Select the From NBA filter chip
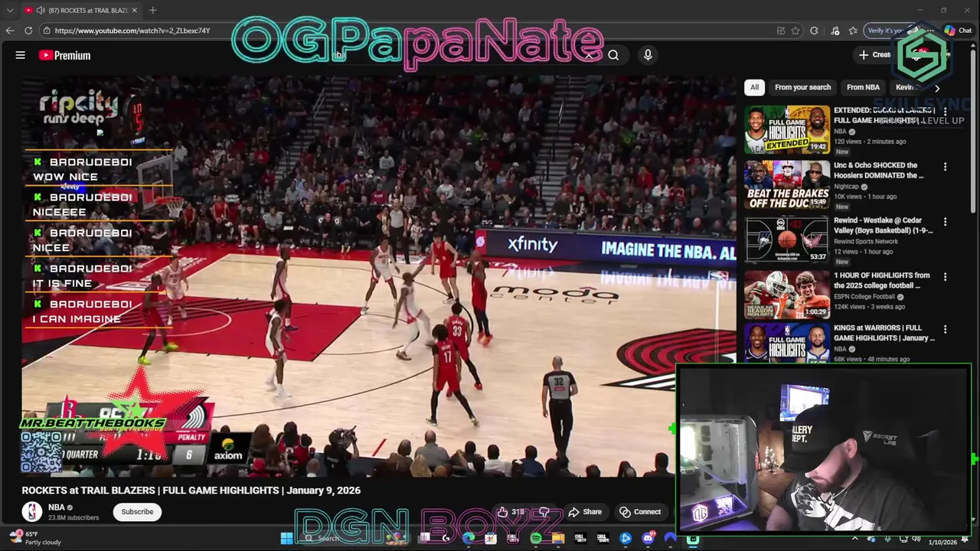980x551 pixels. 863,87
